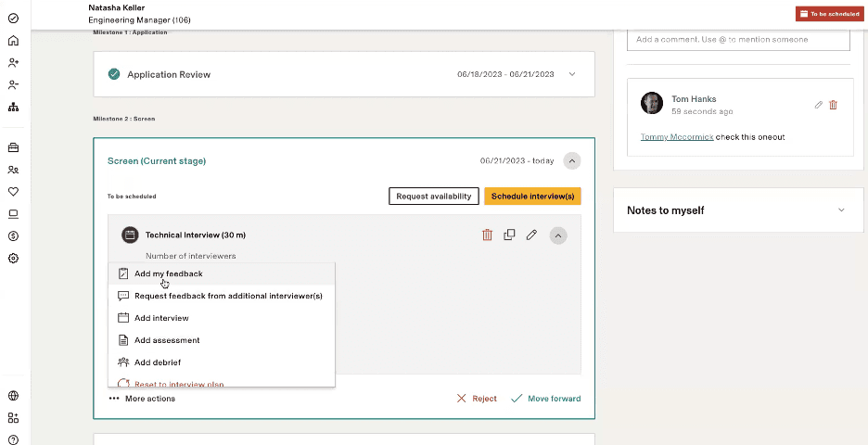Choose Add assessment from the menu
Screen dimensions: 868x445
[167, 340]
